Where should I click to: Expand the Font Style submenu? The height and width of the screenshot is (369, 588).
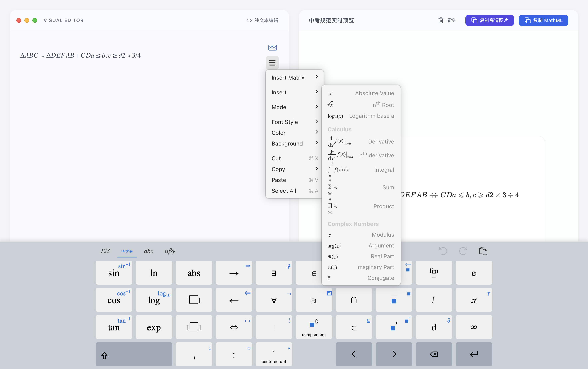pyautogui.click(x=294, y=122)
